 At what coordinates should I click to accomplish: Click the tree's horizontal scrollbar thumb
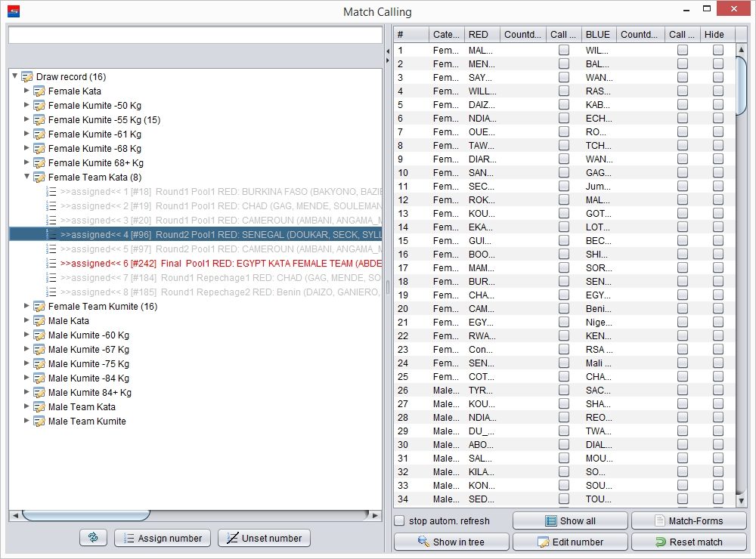86,516
